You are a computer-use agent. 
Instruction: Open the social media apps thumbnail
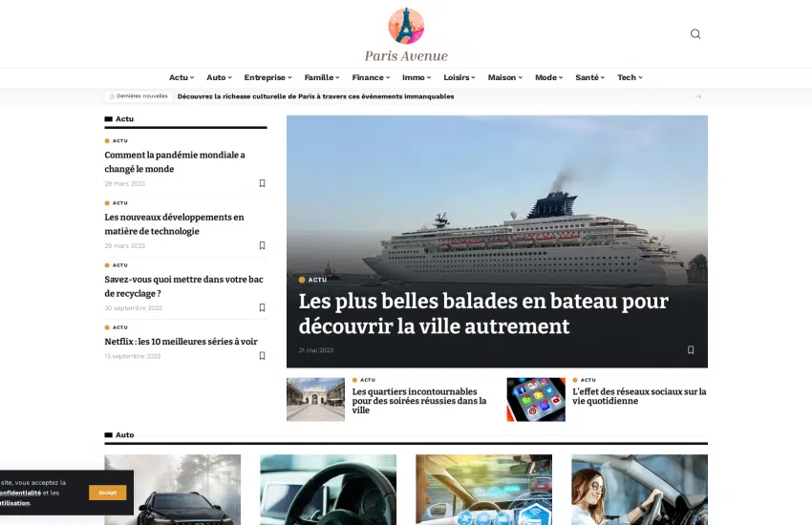(536, 399)
